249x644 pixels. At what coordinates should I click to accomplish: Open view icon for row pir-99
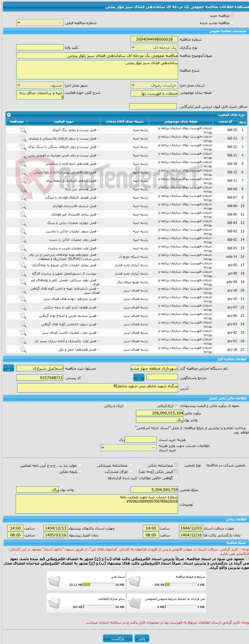pos(22,273)
